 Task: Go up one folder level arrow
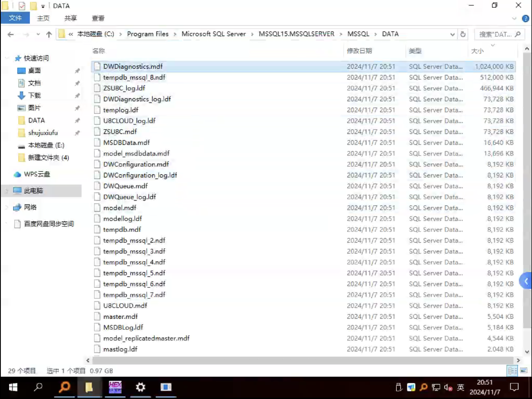(49, 34)
